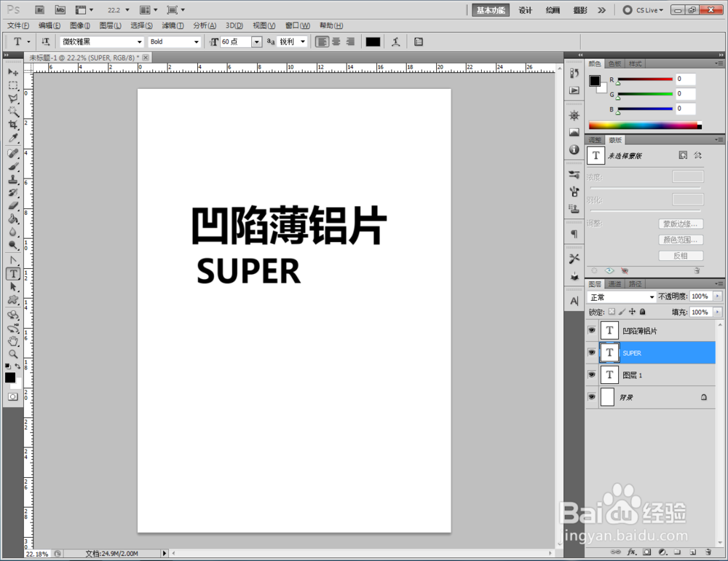The image size is (728, 561).
Task: Select the Blur tool
Action: point(13,232)
